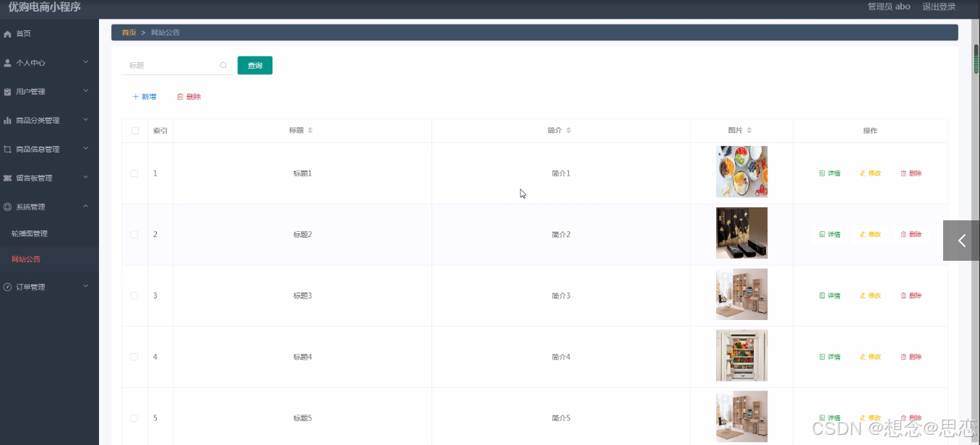Click 删除 for row 标题4
This screenshot has height=445, width=980.
click(x=911, y=357)
